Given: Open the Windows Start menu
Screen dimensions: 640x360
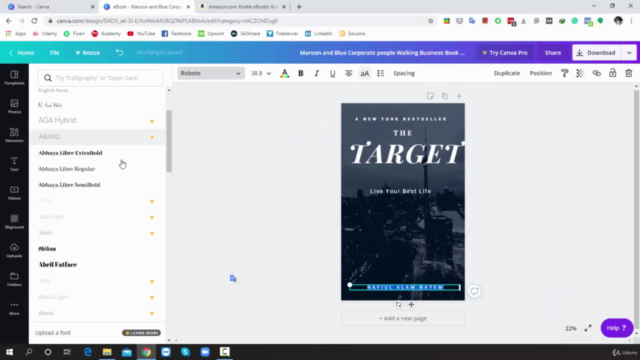Looking at the screenshot, I should point(9,352).
